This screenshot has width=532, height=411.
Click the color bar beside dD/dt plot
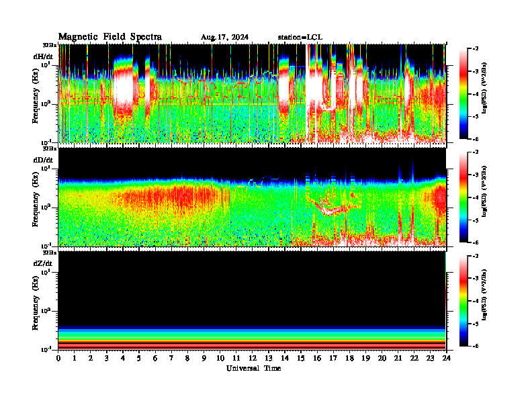coord(463,197)
